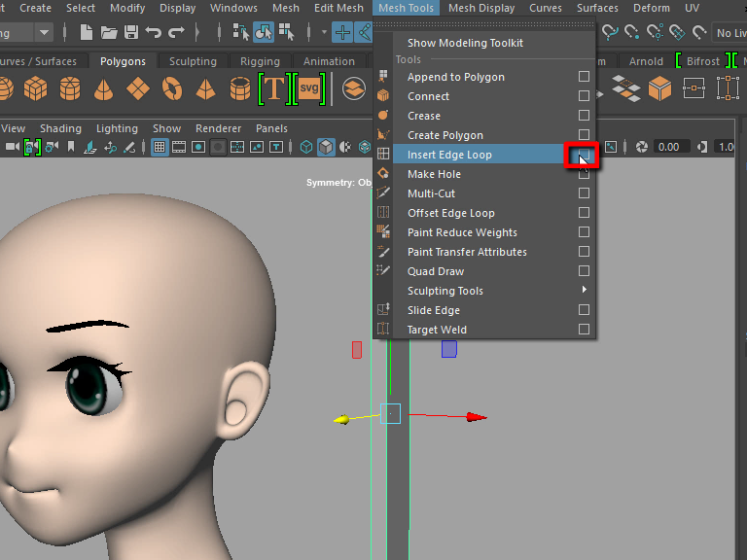Screen dimensions: 747x560
Task: Create a polygon cube from shelf
Action: pos(36,90)
